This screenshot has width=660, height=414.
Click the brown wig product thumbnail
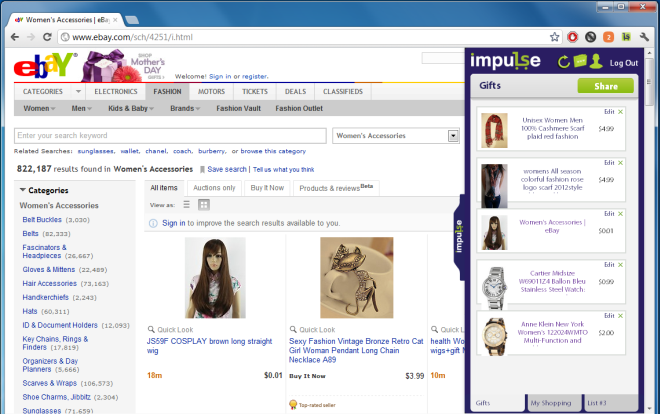point(215,278)
